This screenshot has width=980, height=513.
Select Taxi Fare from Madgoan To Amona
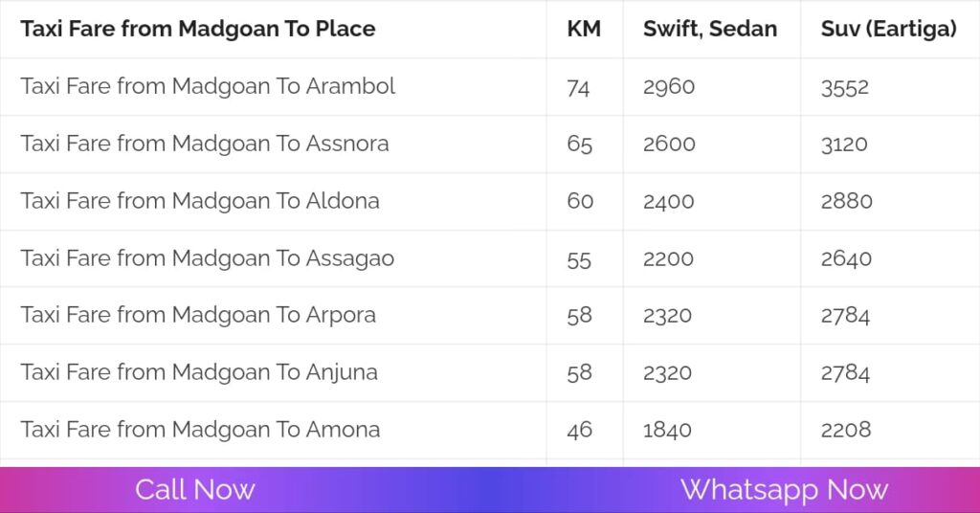point(200,430)
